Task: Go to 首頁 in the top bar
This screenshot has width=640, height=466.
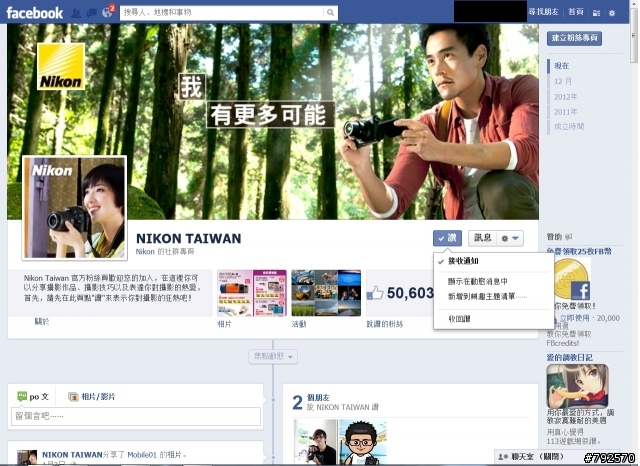Action: tap(576, 12)
